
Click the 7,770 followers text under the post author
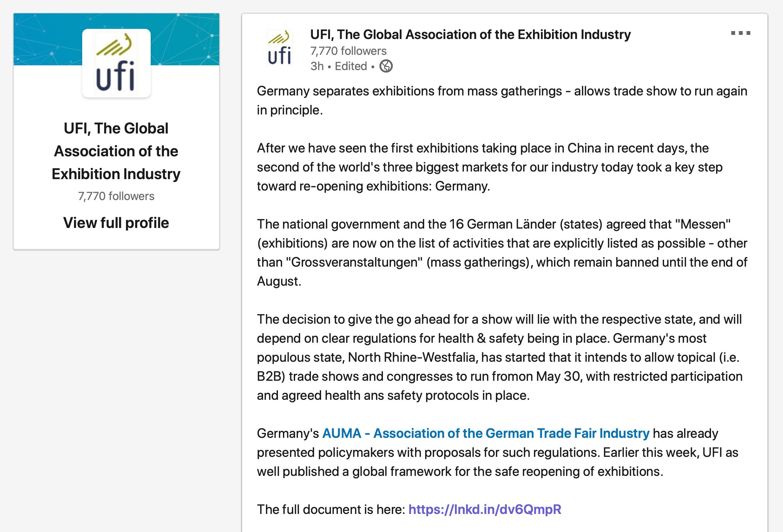(348, 51)
